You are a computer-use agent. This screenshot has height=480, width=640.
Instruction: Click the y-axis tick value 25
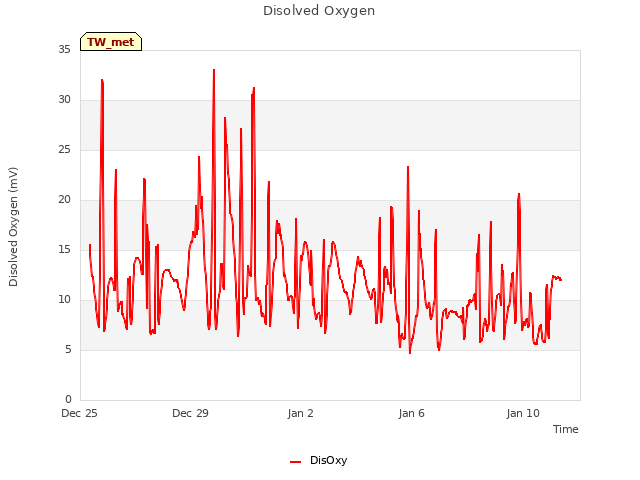click(64, 149)
